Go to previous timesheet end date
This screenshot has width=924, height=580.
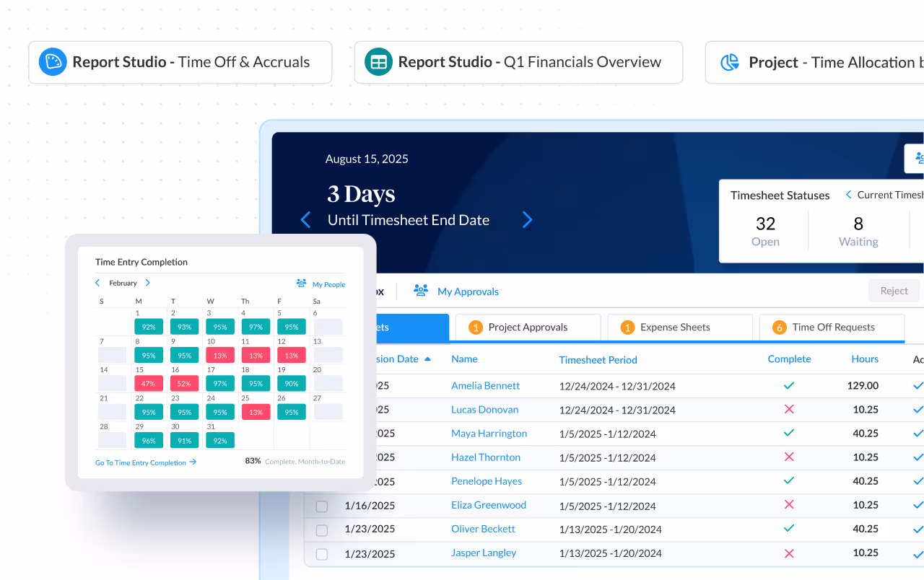point(305,220)
